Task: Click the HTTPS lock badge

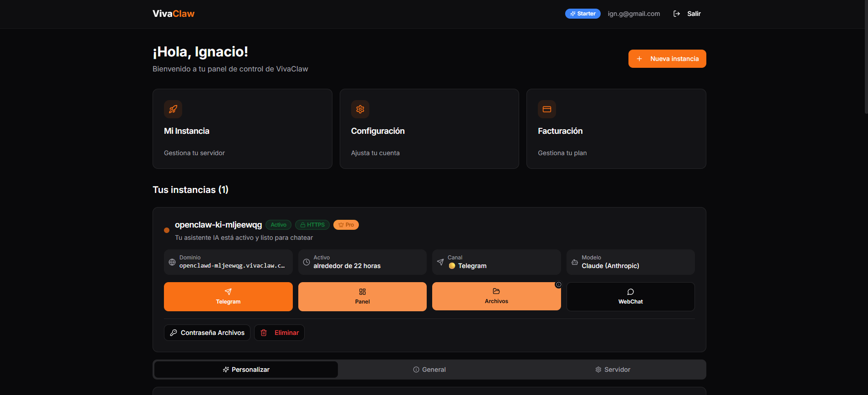Action: click(x=312, y=225)
